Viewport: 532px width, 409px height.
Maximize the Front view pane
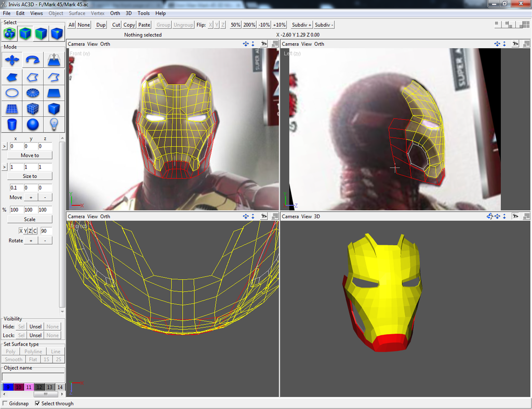click(x=275, y=44)
